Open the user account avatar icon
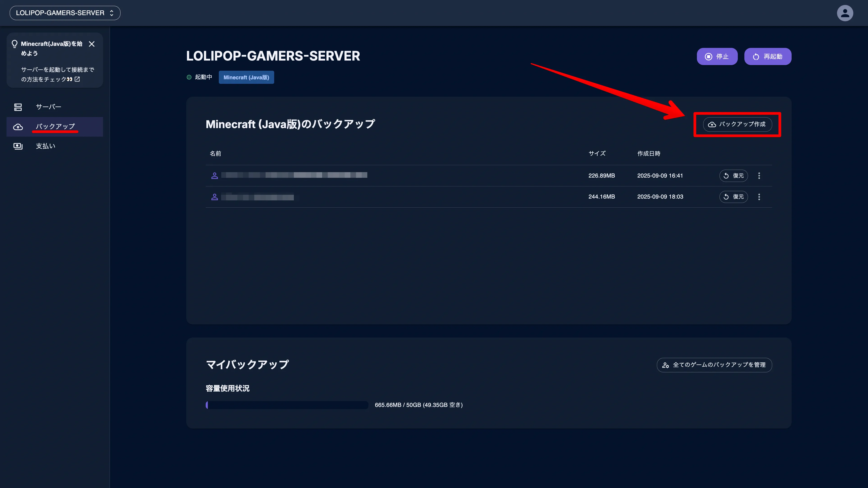Viewport: 868px width, 488px height. [x=845, y=13]
